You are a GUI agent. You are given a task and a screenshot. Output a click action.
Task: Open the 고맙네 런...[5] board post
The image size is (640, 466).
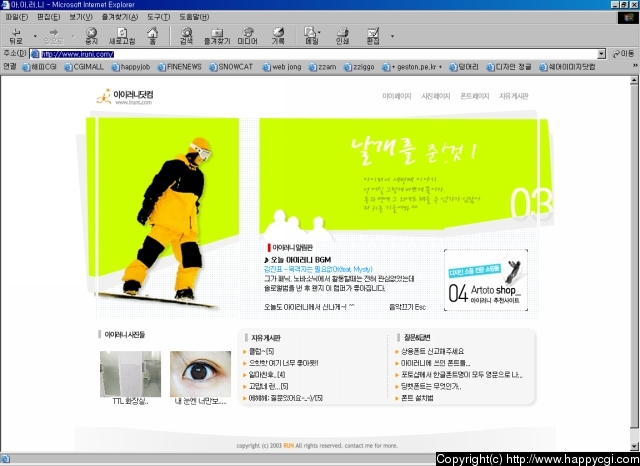(269, 386)
